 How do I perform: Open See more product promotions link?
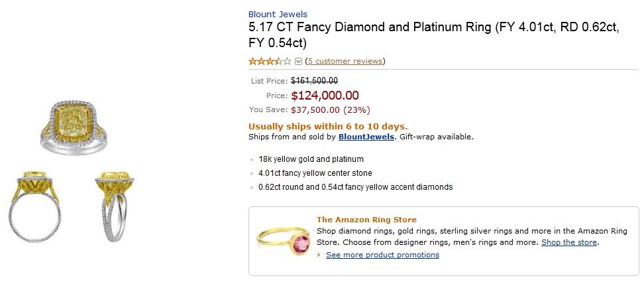pyautogui.click(x=382, y=255)
